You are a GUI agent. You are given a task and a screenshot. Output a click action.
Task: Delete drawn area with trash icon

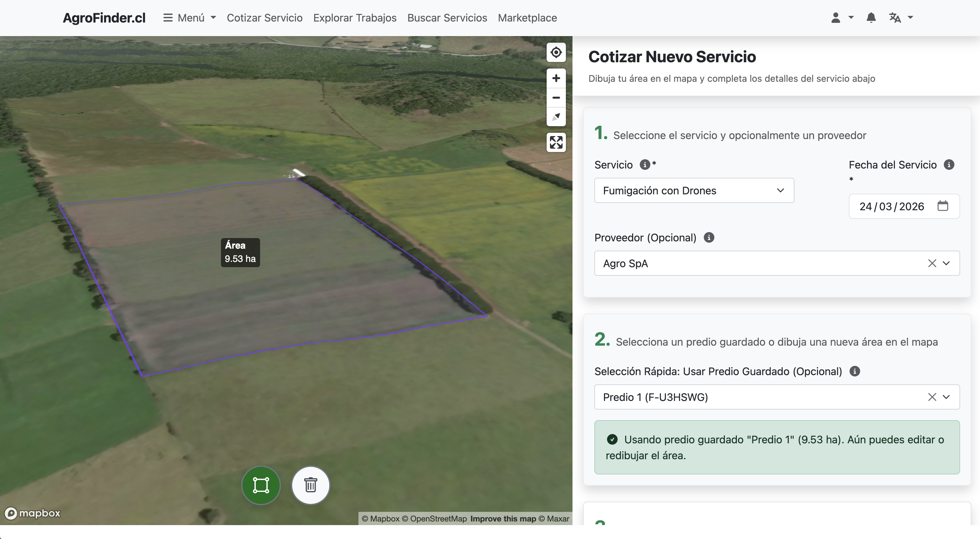tap(310, 485)
